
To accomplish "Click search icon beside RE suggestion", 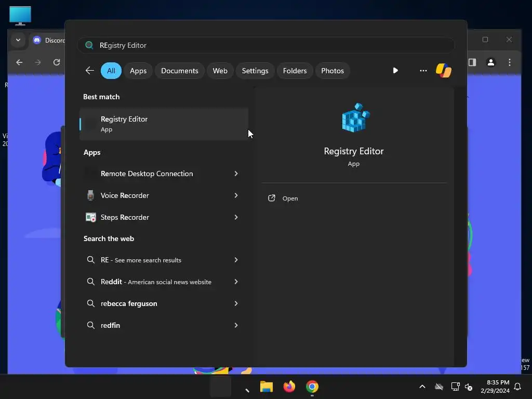I will [x=90, y=260].
